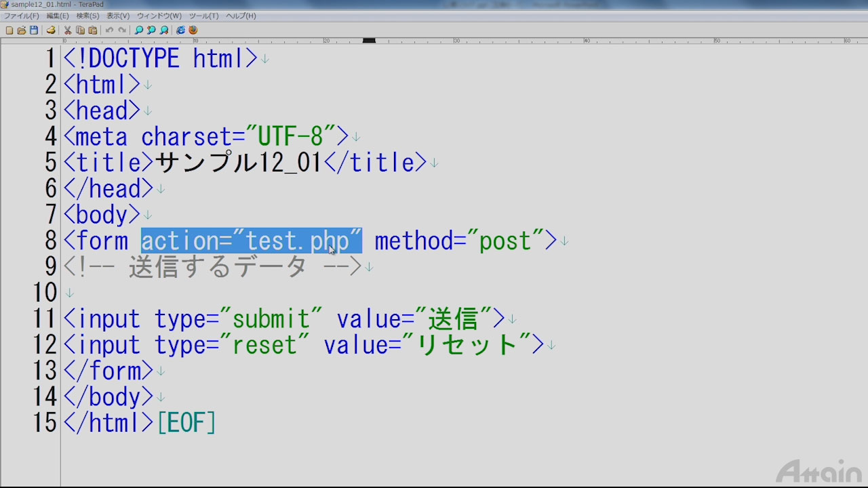Cut selection using the scissors icon

(x=68, y=30)
